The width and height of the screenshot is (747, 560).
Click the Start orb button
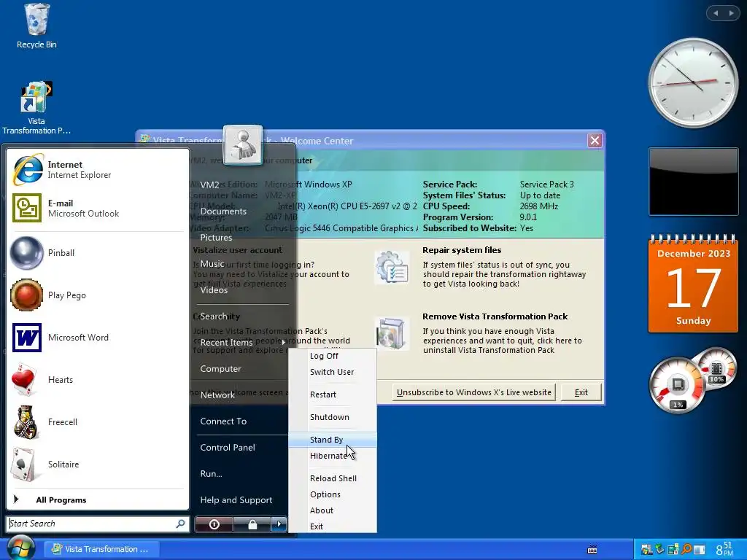click(20, 548)
